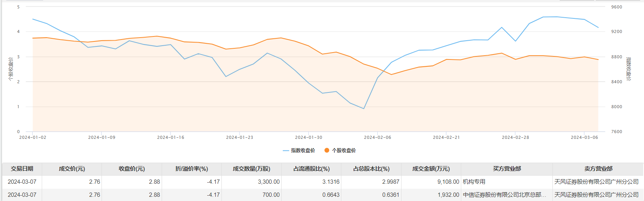Click the 2024-01-30 axis label

[308, 137]
